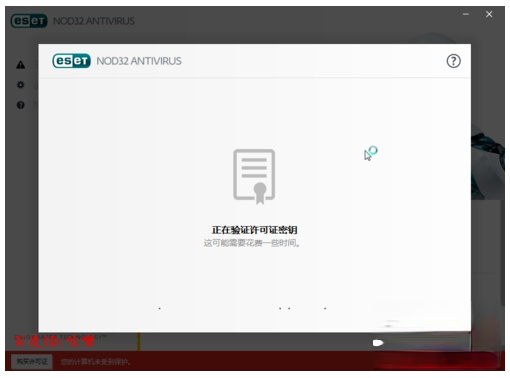Select the warning triangle icon in main window sidebar
The width and height of the screenshot is (510, 378).
(x=21, y=65)
